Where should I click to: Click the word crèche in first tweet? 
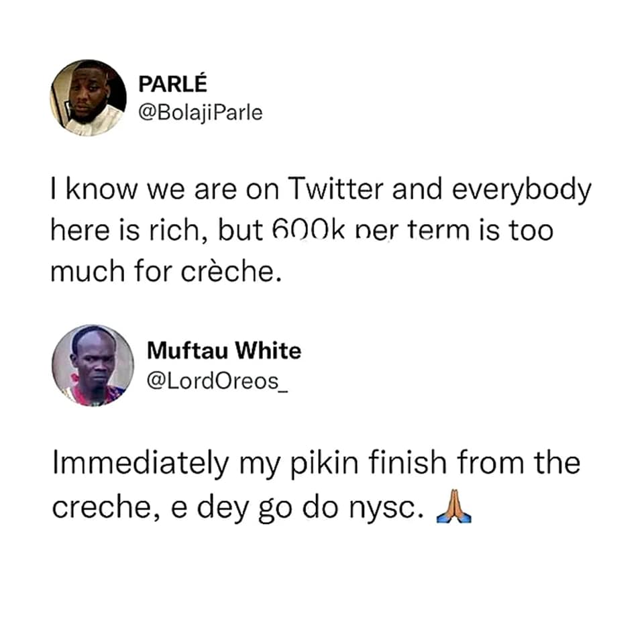tap(227, 272)
